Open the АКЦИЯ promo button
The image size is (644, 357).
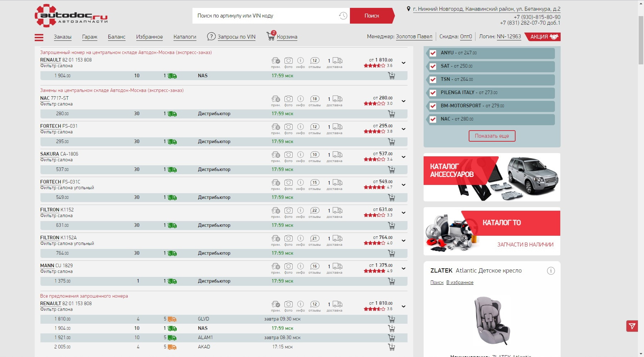coord(543,36)
